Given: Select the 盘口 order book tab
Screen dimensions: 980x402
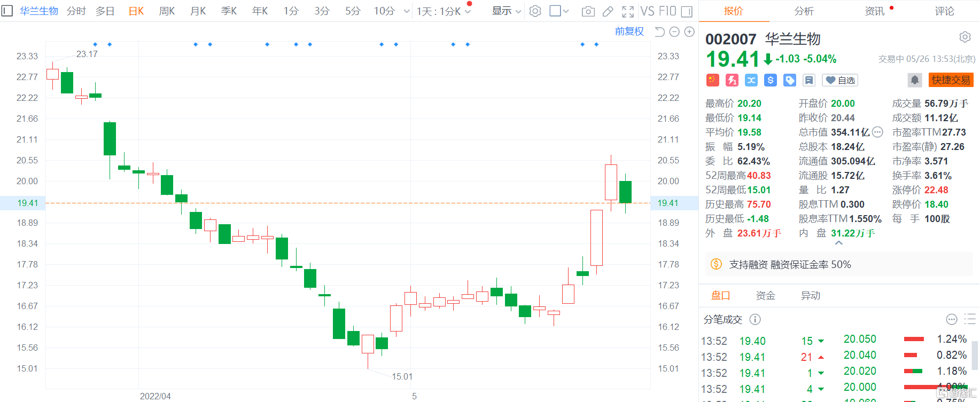Looking at the screenshot, I should click(x=720, y=296).
